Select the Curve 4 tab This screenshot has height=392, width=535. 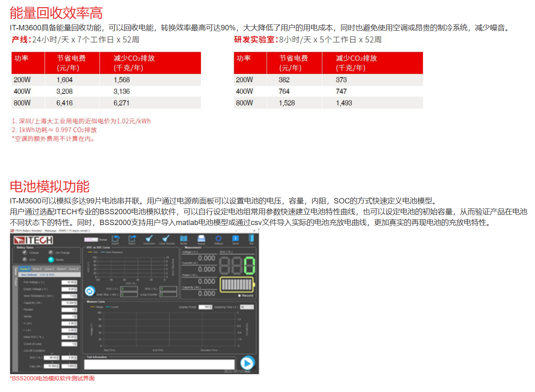(61, 269)
